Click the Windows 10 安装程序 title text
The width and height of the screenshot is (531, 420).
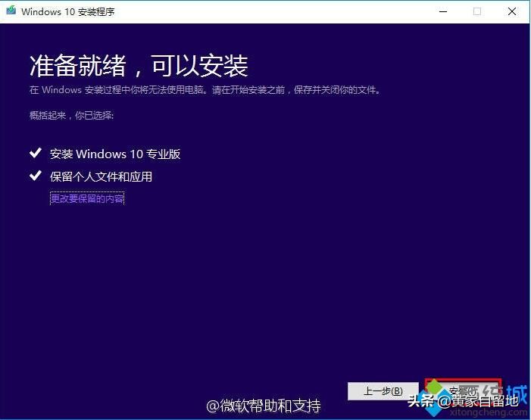(x=68, y=11)
